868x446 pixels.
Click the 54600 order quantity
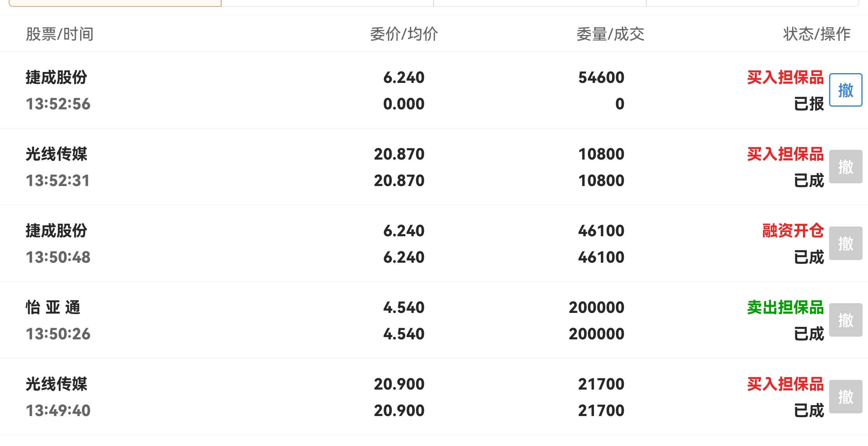coord(601,77)
